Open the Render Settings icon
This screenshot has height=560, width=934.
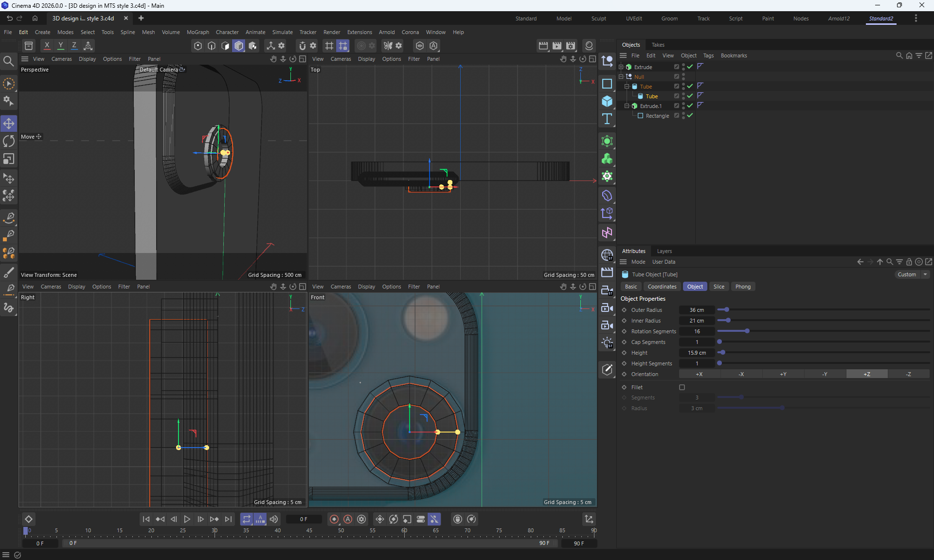571,46
